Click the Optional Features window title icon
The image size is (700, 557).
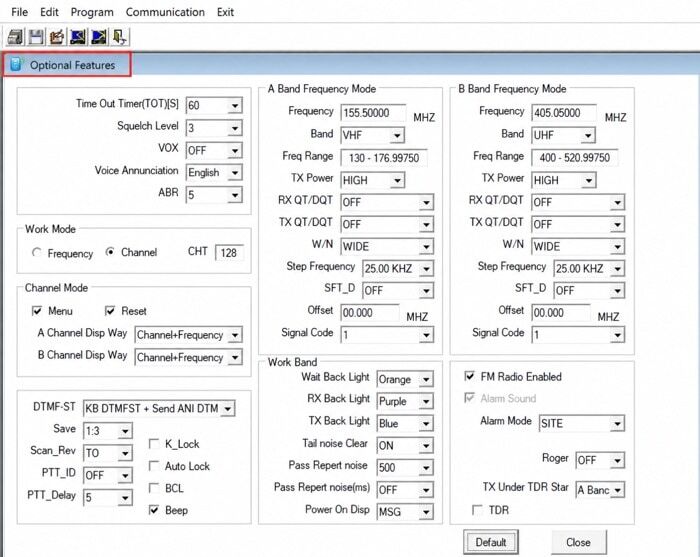click(x=16, y=64)
